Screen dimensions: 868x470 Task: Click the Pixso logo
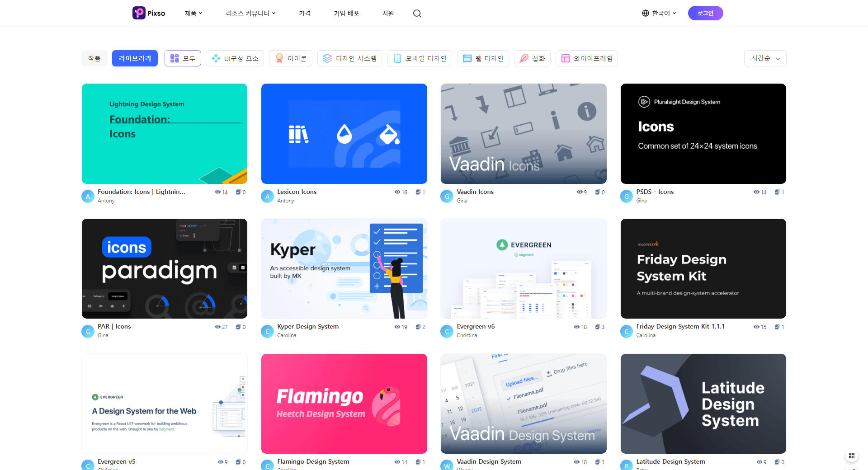(149, 13)
